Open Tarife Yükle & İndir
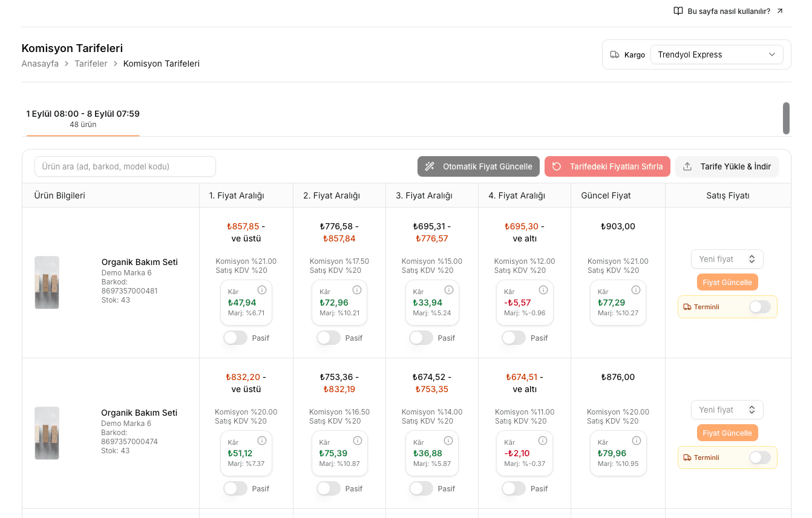 [x=727, y=166]
